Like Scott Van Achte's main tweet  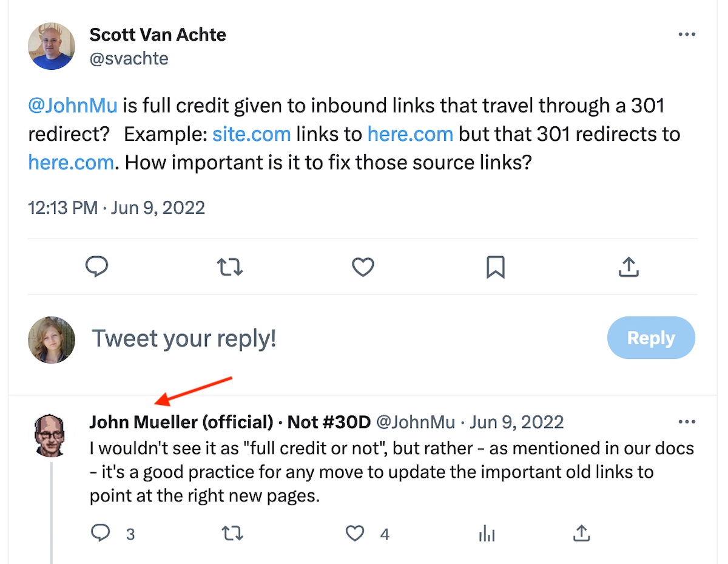point(363,267)
